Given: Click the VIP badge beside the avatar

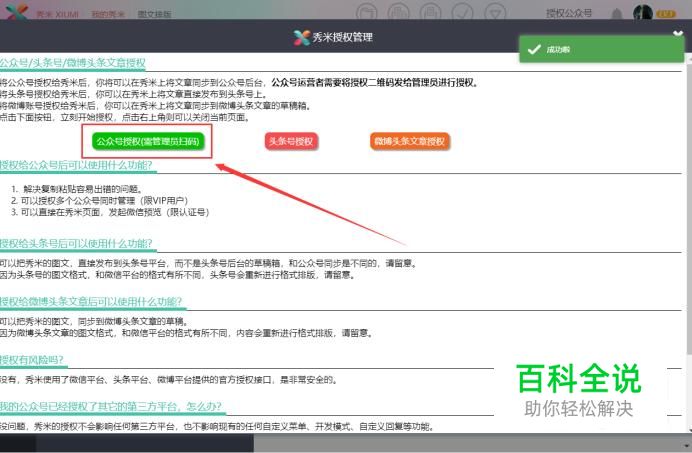Looking at the screenshot, I should pos(666,14).
